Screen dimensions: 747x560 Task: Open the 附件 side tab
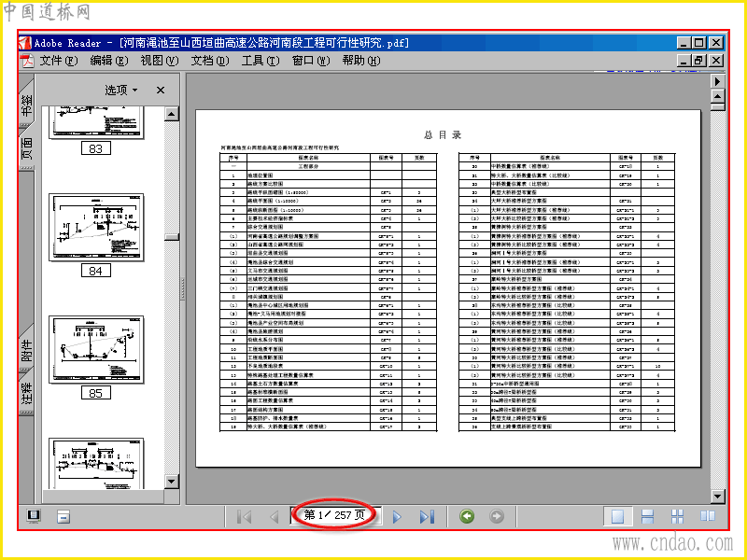click(27, 348)
